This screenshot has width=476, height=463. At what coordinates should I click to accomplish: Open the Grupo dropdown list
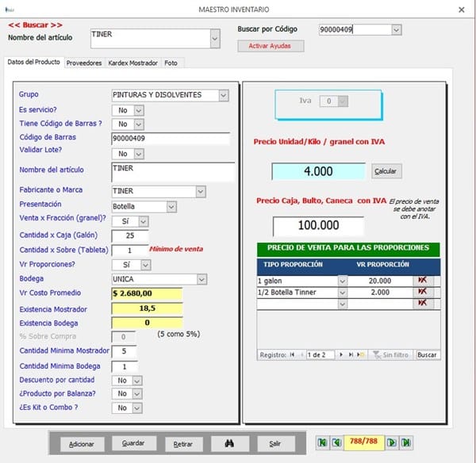pyautogui.click(x=223, y=95)
